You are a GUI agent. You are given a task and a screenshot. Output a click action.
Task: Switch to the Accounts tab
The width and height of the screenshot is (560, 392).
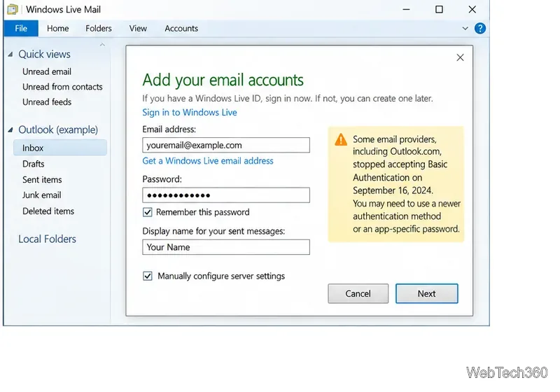181,29
